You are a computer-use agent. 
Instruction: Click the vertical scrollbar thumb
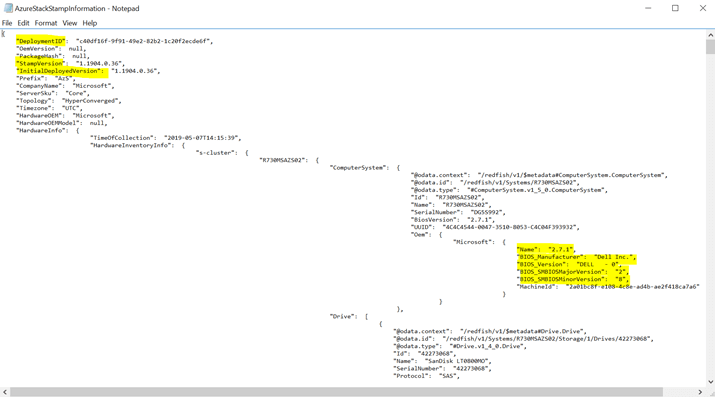coord(710,47)
